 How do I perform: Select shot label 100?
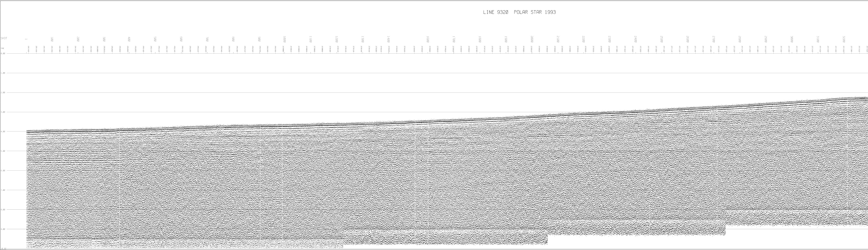point(52,39)
